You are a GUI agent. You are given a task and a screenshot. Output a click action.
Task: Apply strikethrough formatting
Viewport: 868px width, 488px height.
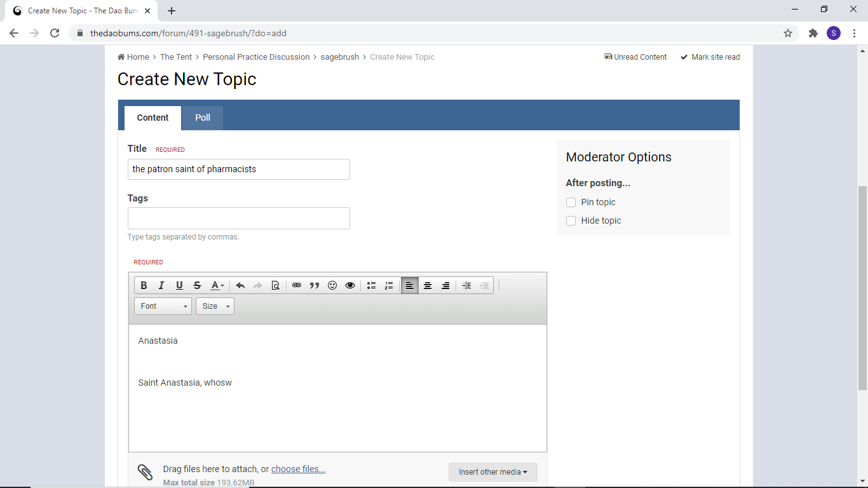[197, 285]
